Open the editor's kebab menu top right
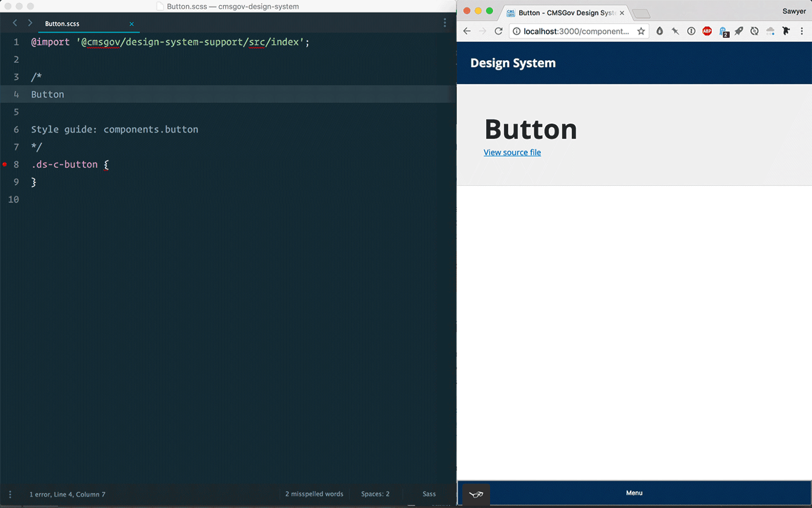This screenshot has width=812, height=508. 445,21
